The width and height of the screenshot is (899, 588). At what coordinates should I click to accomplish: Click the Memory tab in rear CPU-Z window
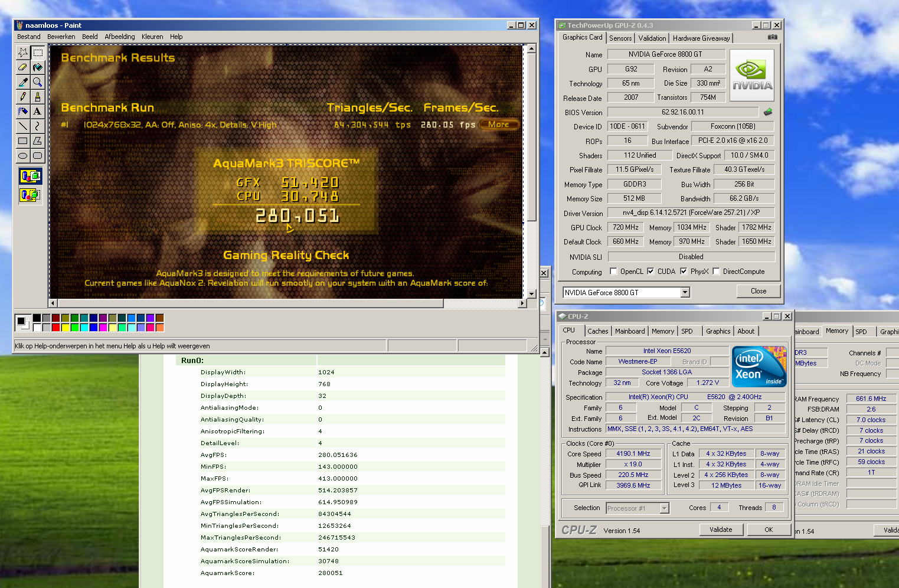pos(837,331)
